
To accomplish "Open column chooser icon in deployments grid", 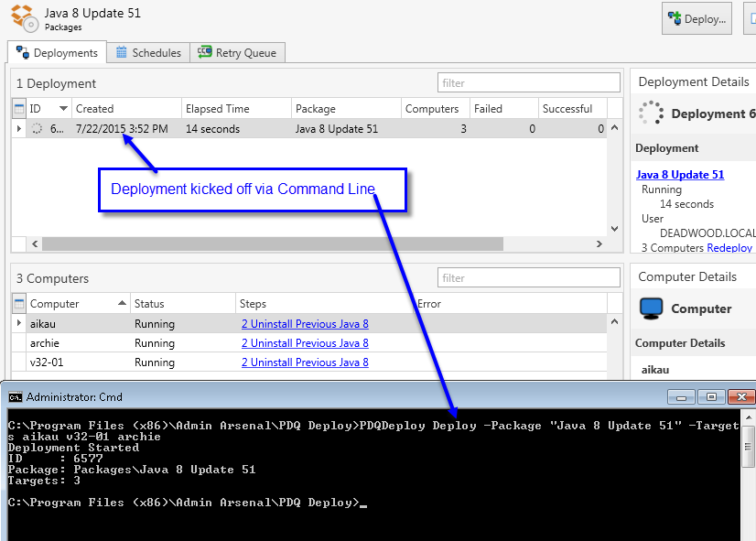I will pos(19,109).
